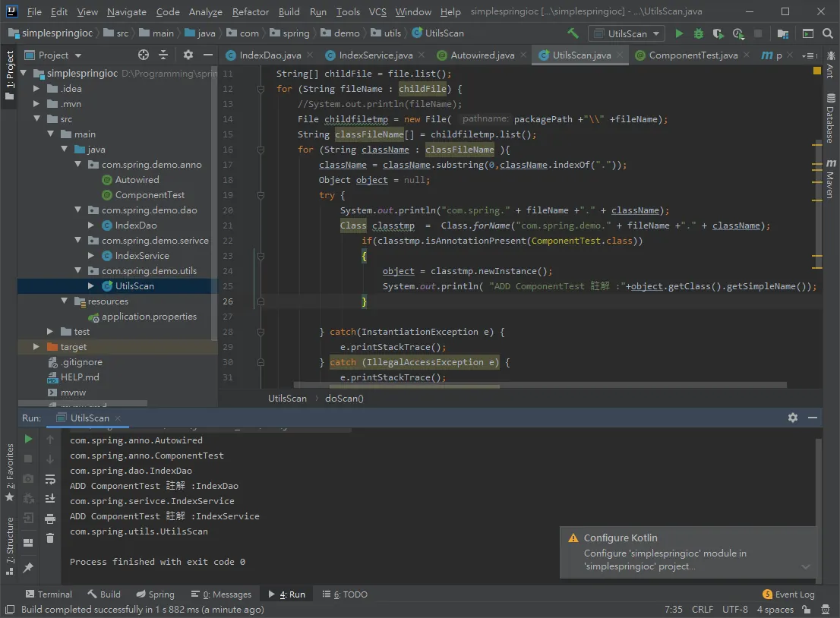Click the trash icon to clear console
Viewport: 840px width, 618px height.
click(x=50, y=538)
